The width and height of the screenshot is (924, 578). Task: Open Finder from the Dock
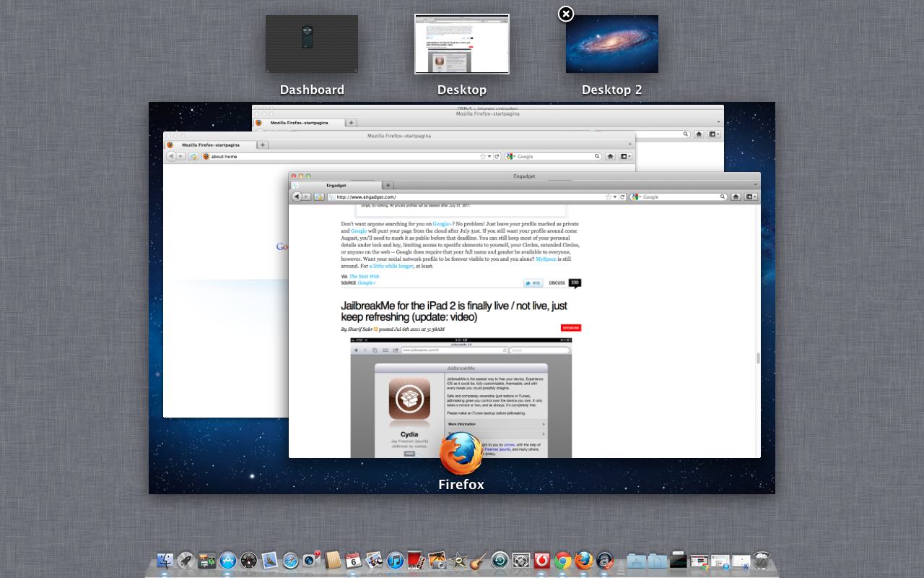(x=165, y=561)
